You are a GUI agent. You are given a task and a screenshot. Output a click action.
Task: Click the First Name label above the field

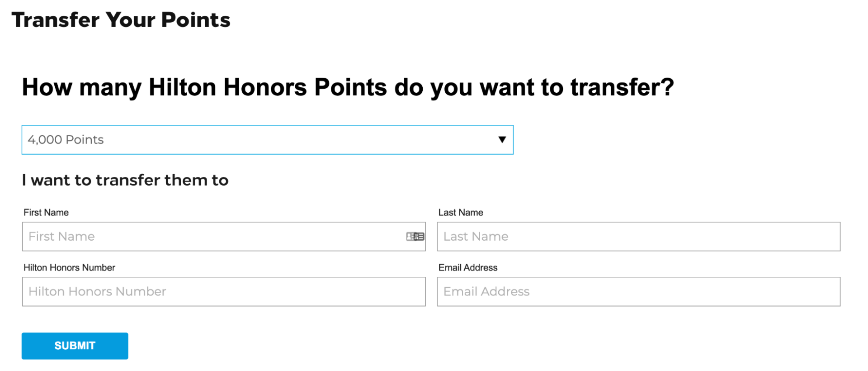pos(46,213)
